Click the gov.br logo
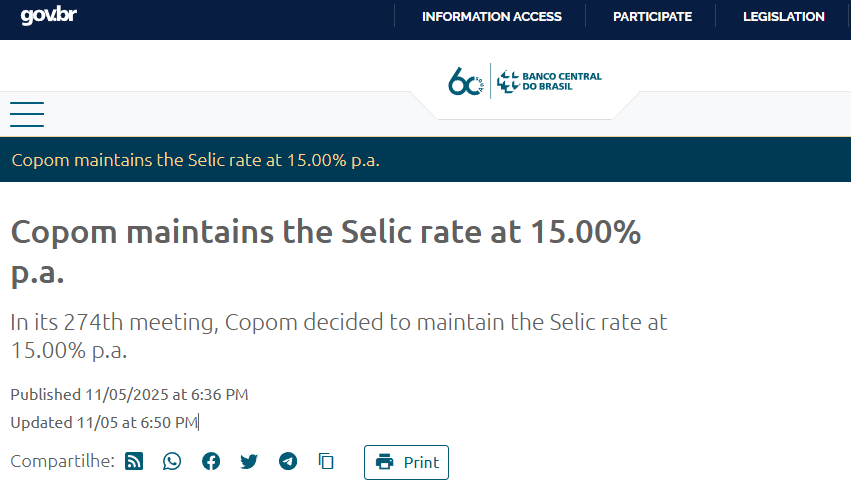The width and height of the screenshot is (851, 484). click(49, 17)
